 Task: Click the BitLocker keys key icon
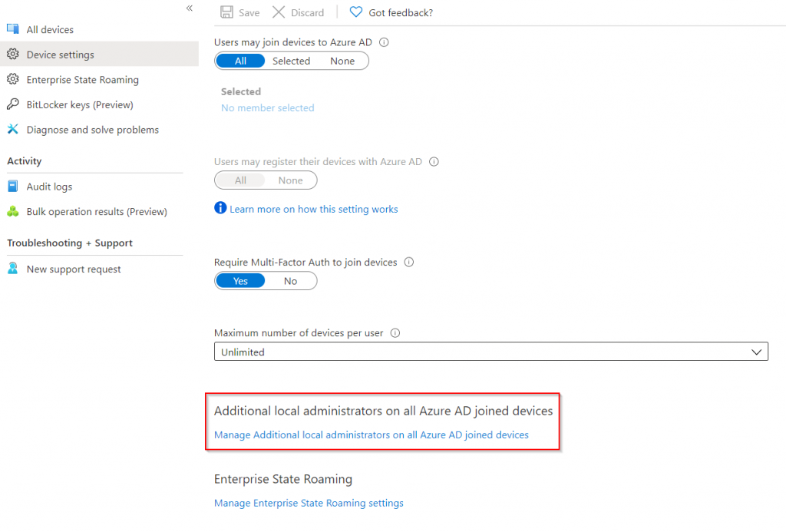pos(13,104)
